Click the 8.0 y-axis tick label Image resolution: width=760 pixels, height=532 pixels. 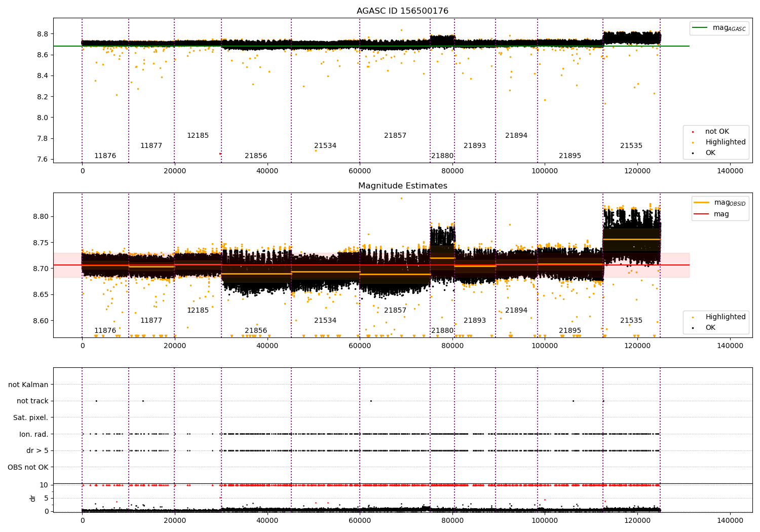click(x=43, y=118)
